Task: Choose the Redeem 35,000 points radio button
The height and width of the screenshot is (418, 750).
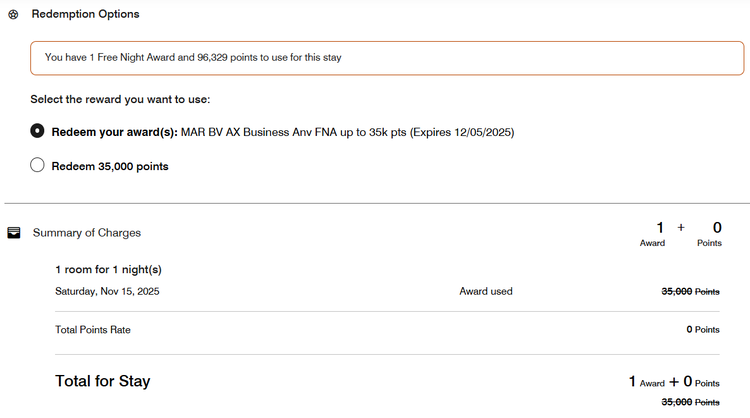Action: [x=37, y=166]
